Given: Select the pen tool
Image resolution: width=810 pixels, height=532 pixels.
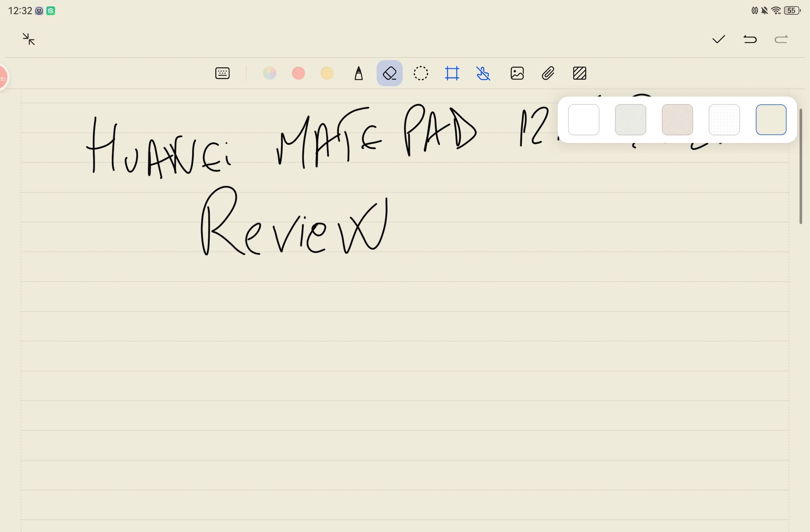Looking at the screenshot, I should pos(359,73).
